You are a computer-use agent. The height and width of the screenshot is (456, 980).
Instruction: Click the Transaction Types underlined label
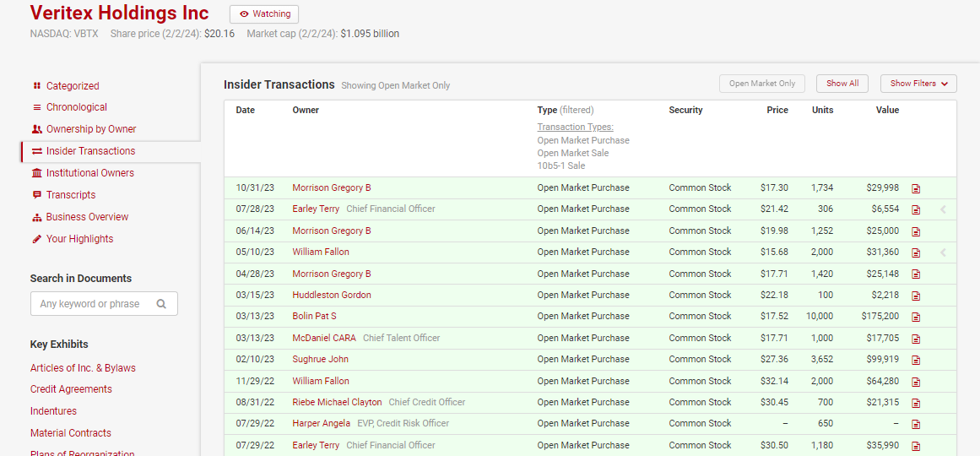575,127
